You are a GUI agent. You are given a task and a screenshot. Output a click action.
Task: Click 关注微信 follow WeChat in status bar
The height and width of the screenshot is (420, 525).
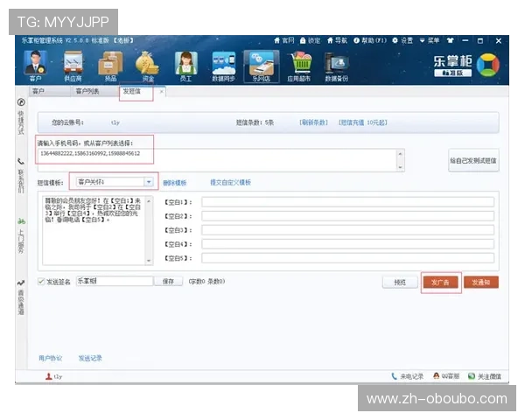(485, 376)
